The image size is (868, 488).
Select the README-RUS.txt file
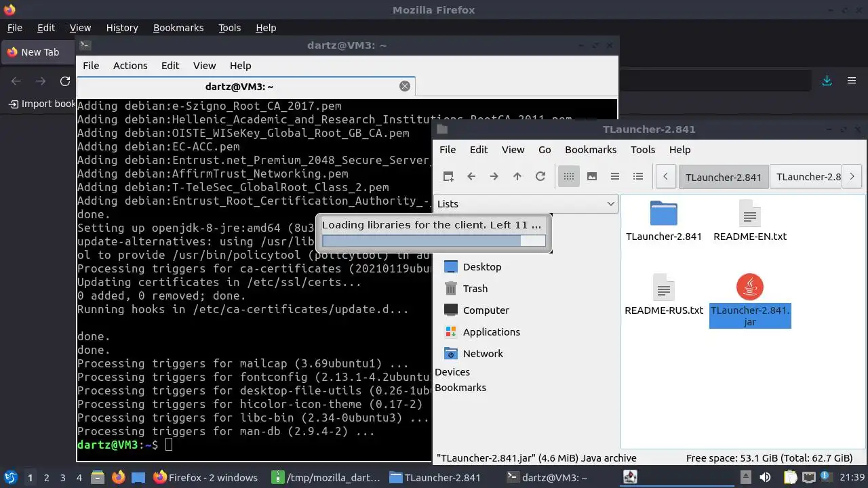664,295
